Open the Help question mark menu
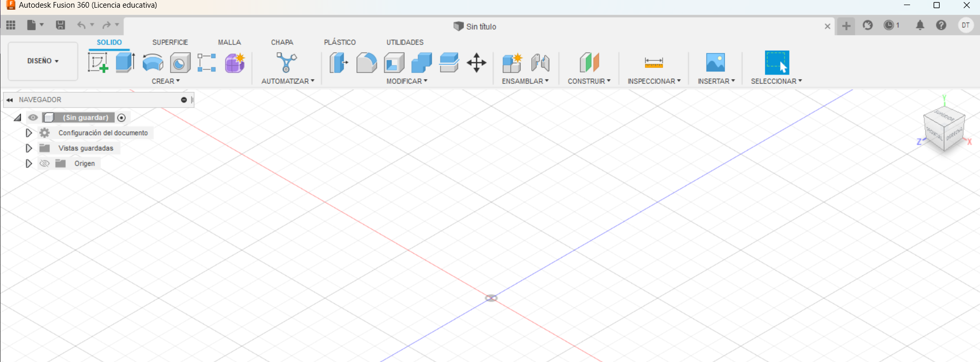Viewport: 980px width, 362px height. point(941,25)
